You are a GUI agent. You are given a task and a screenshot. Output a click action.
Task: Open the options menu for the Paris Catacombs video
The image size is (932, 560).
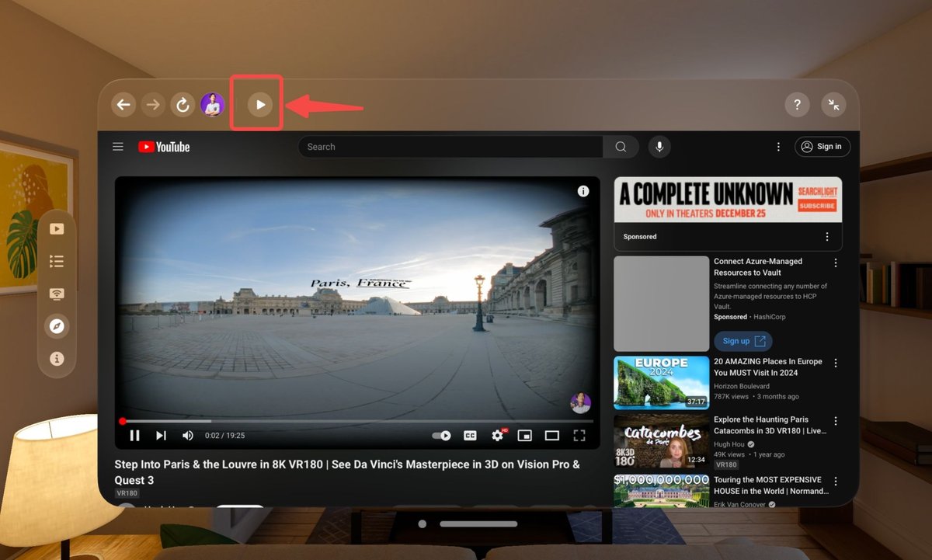click(x=836, y=420)
